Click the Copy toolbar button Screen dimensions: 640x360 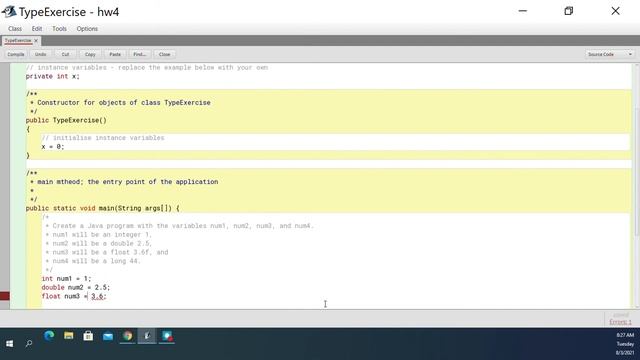(90, 54)
